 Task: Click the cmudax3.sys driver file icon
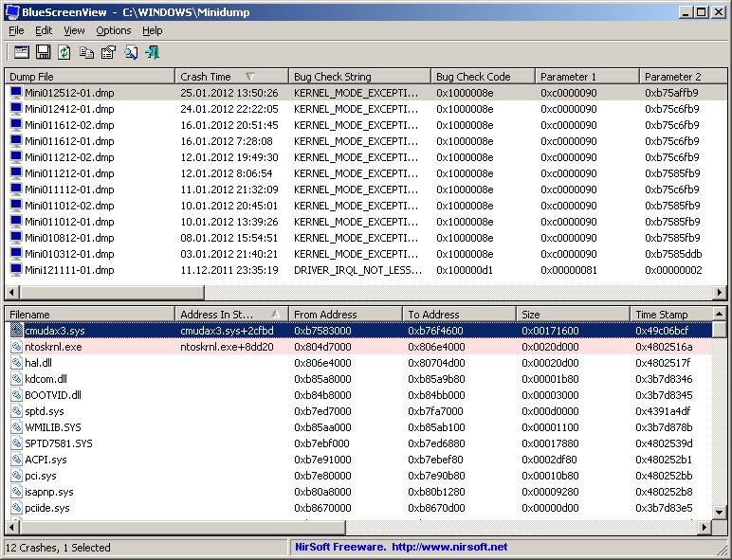(x=16, y=331)
